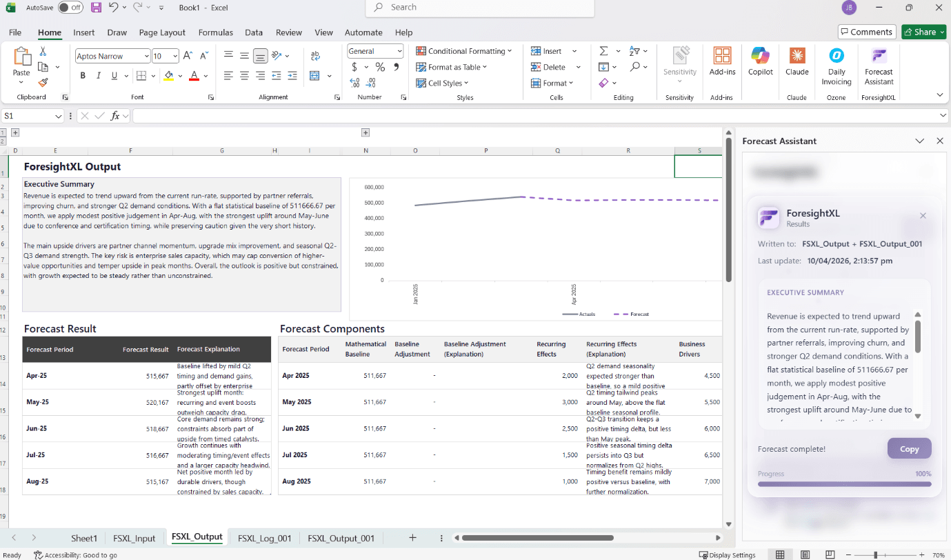Click the Save icon in title bar

(96, 8)
